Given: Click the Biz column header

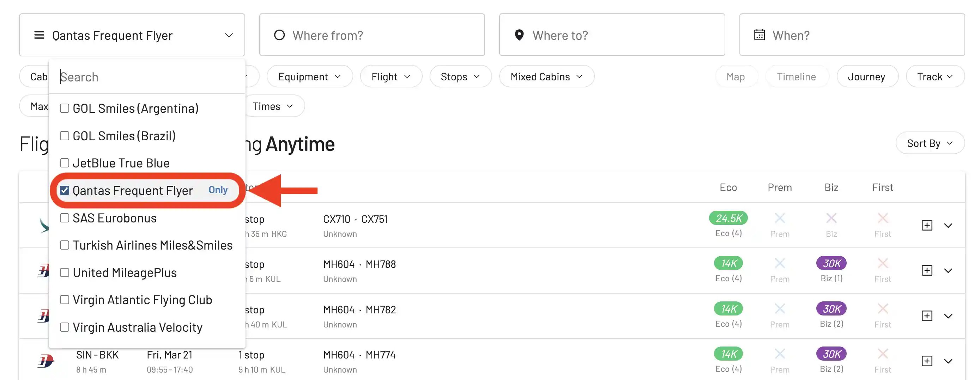Looking at the screenshot, I should coord(831,187).
